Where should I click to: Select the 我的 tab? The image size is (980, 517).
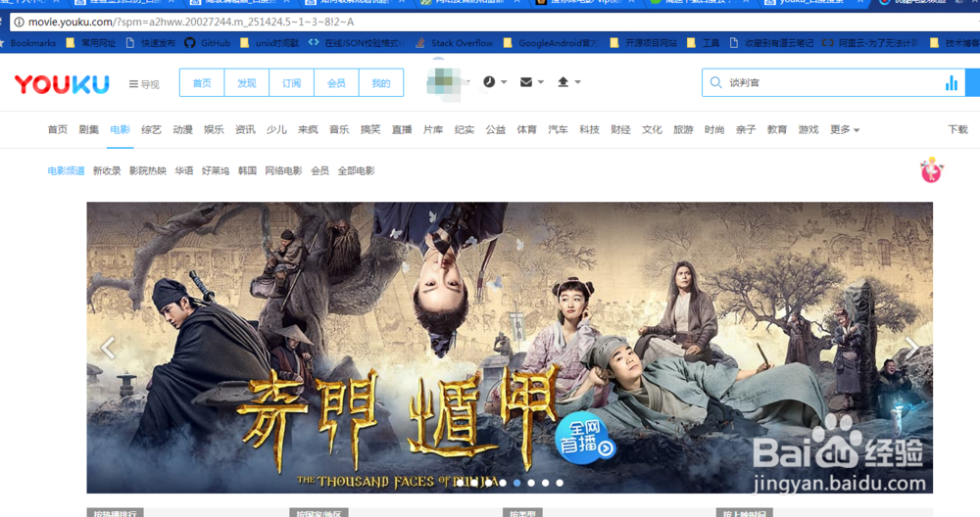pos(381,83)
